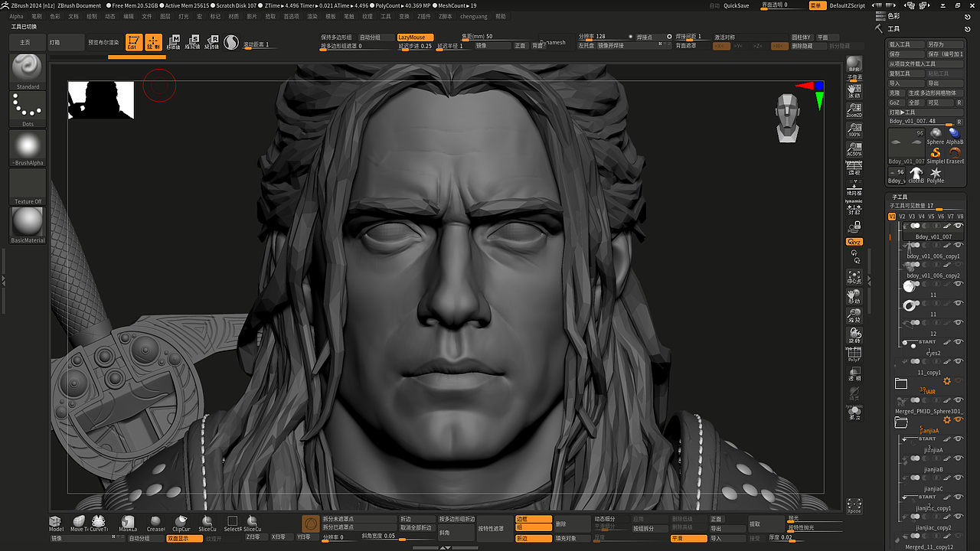Open the BrushAlpha selector
Image resolution: width=980 pixels, height=551 pixels.
point(28,148)
